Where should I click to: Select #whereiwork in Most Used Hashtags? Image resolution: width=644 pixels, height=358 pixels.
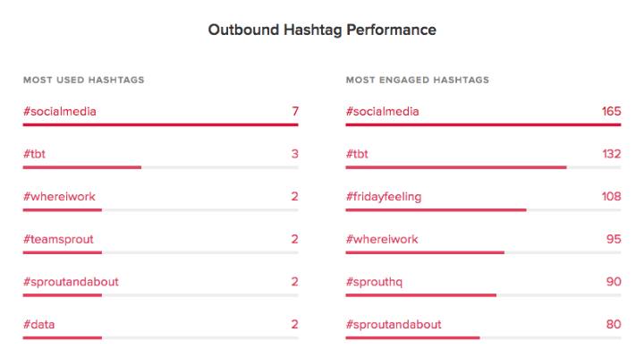(x=61, y=197)
